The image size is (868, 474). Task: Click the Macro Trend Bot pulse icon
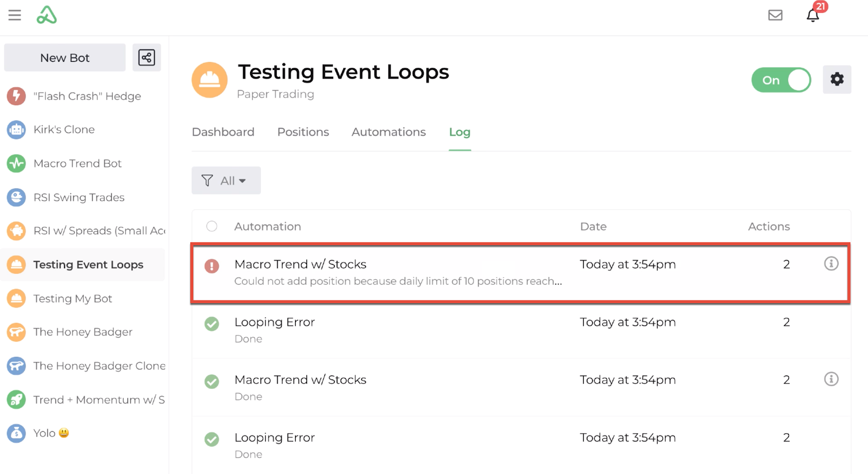pyautogui.click(x=16, y=163)
